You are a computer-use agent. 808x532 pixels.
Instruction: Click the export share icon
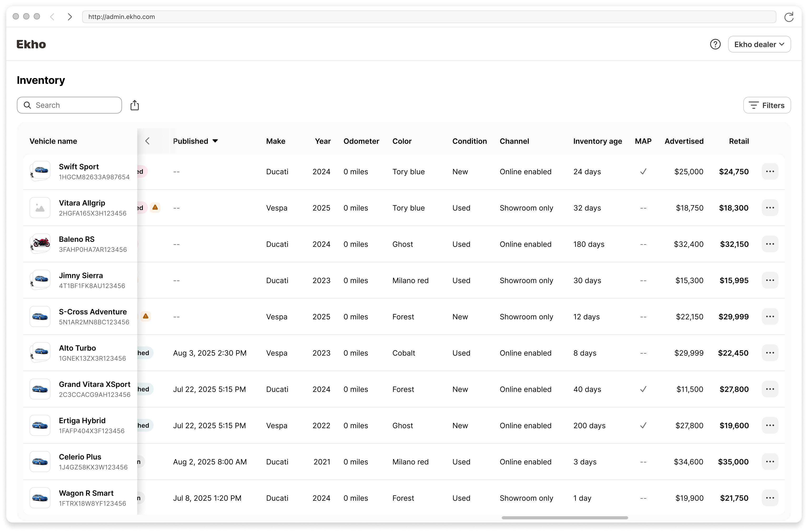point(134,105)
